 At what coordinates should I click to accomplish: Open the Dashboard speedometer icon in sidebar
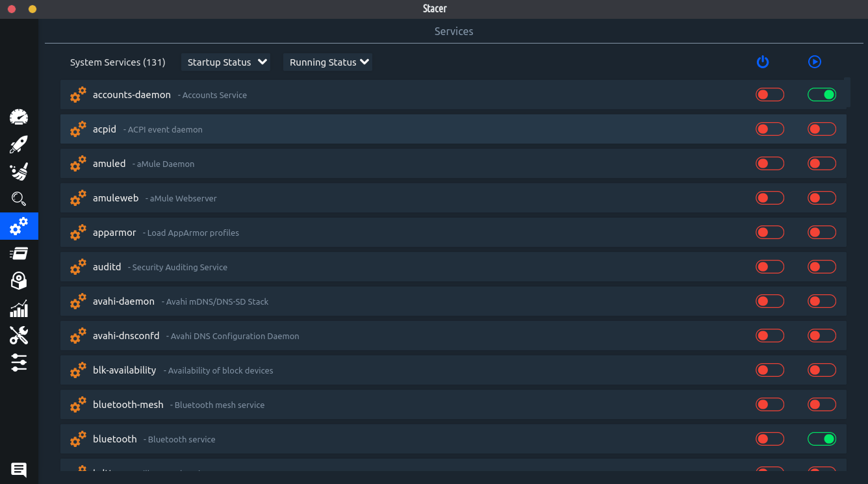pos(19,117)
